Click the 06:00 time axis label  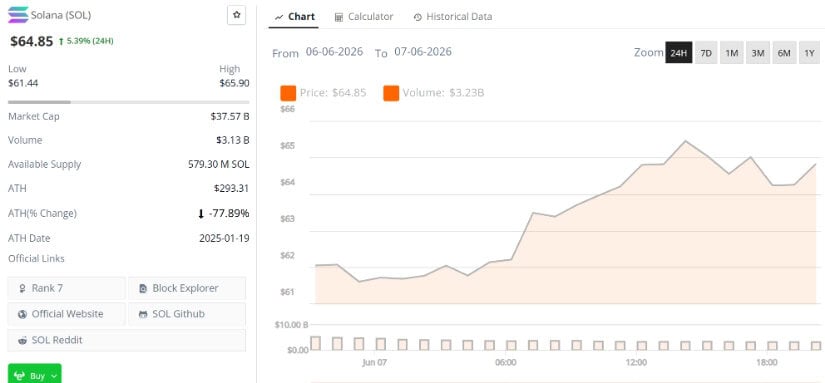506,362
